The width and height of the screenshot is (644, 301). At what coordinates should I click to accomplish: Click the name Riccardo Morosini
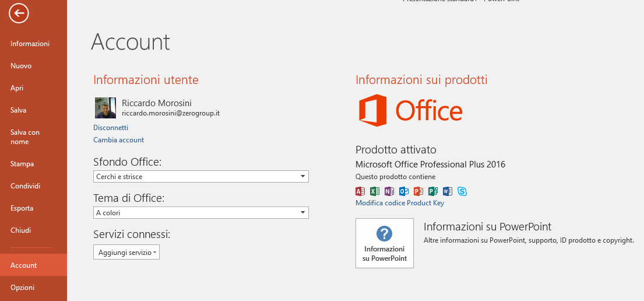pyautogui.click(x=157, y=103)
